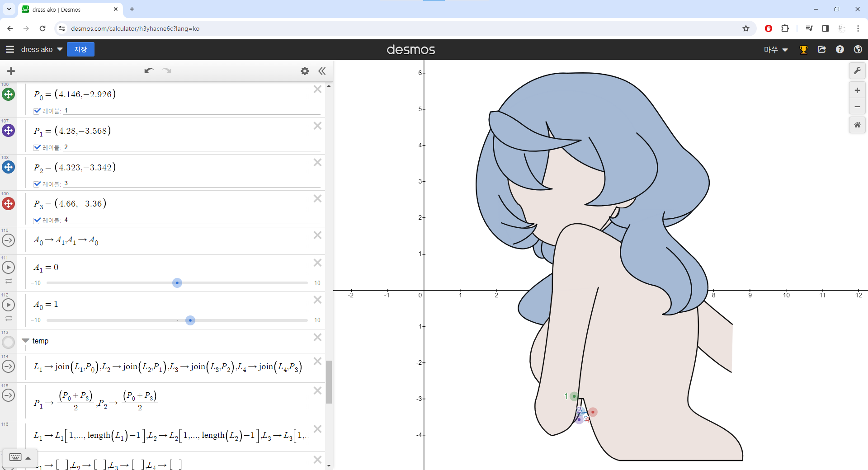Viewport: 868px width, 470px height.
Task: Change A0 slider animation loop mode
Action: (x=9, y=319)
